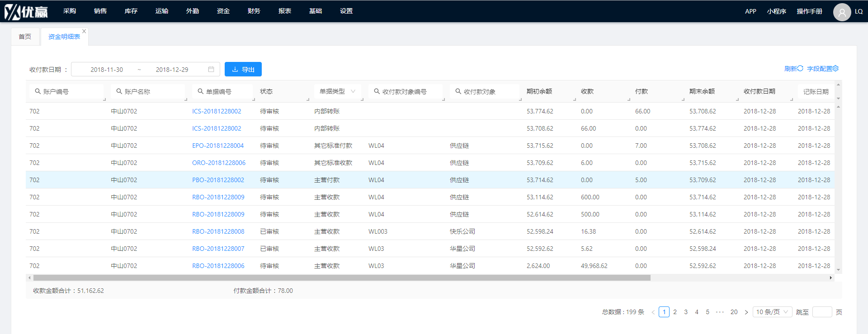The image size is (868, 334).
Task: Click the 期初余额 column header
Action: (x=539, y=91)
